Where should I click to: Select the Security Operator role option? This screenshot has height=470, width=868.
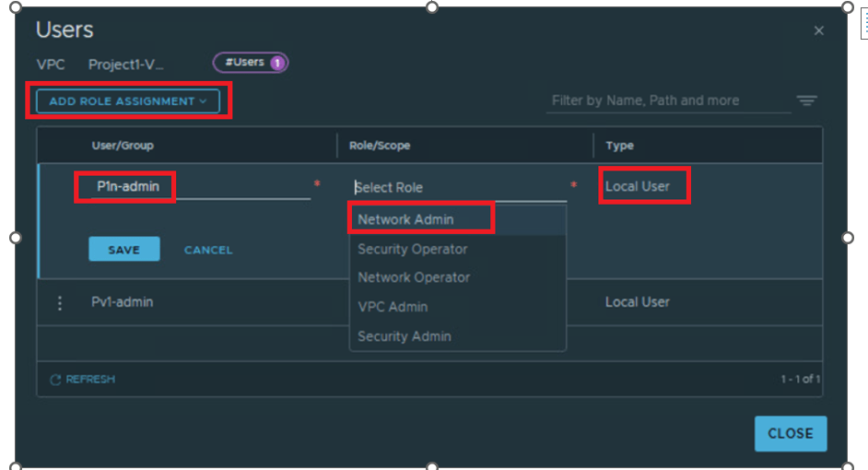412,249
